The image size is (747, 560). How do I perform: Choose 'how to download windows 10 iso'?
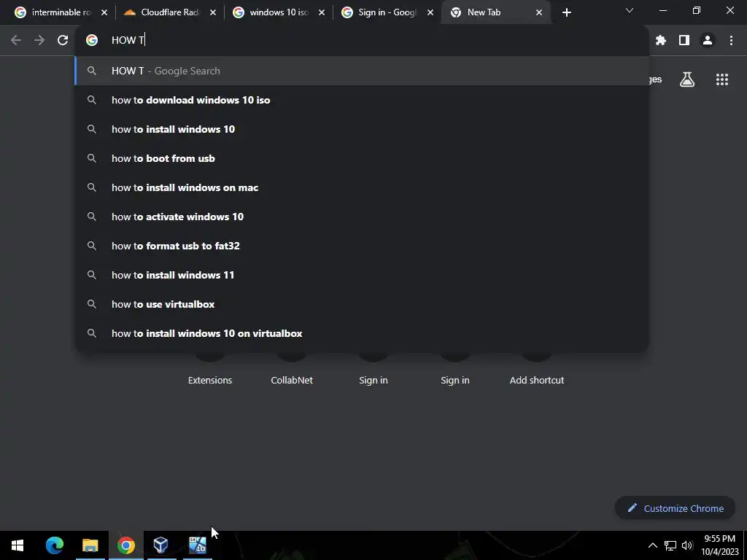pyautogui.click(x=362, y=100)
